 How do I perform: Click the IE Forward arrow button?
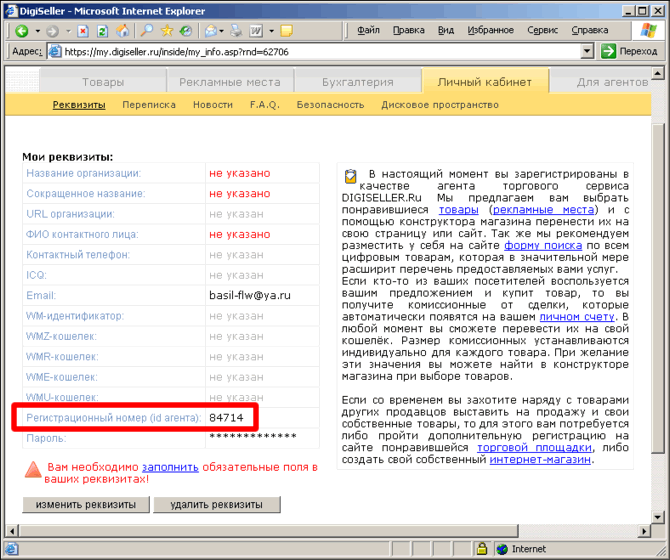pos(52,31)
